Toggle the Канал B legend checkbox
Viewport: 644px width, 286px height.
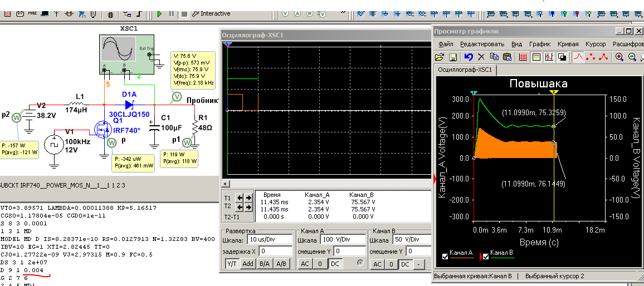coord(486,256)
